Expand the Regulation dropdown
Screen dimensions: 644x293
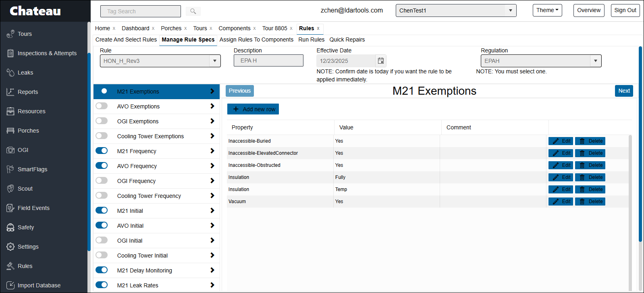click(x=540, y=61)
